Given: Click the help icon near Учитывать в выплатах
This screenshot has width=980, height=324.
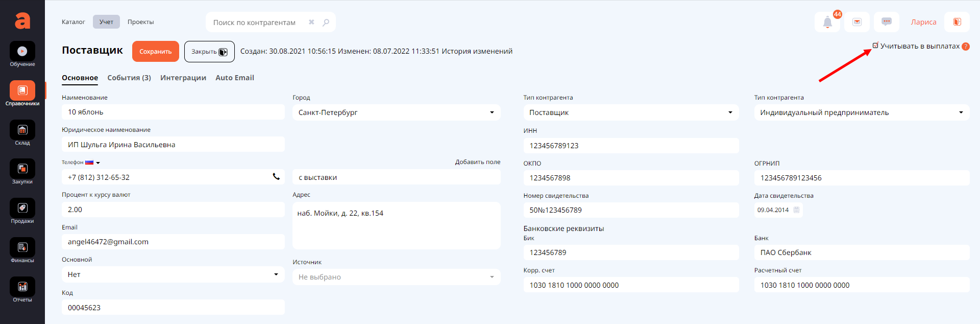Looking at the screenshot, I should (966, 47).
